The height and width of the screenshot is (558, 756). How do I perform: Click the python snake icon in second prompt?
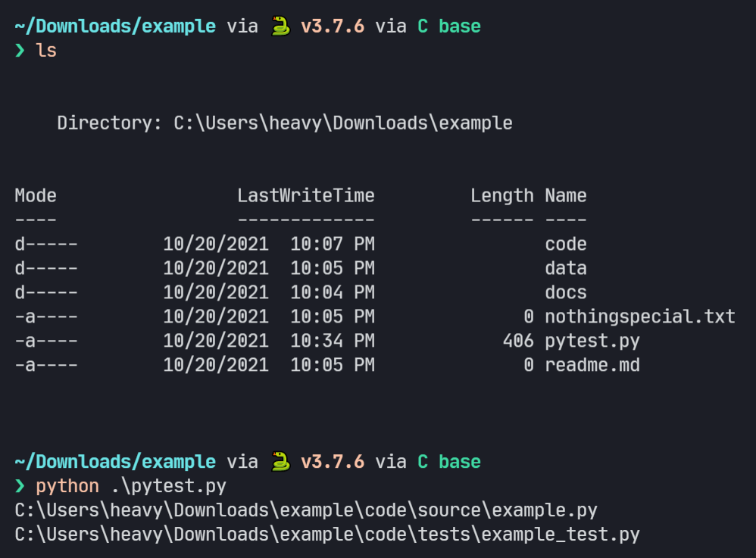(x=280, y=462)
